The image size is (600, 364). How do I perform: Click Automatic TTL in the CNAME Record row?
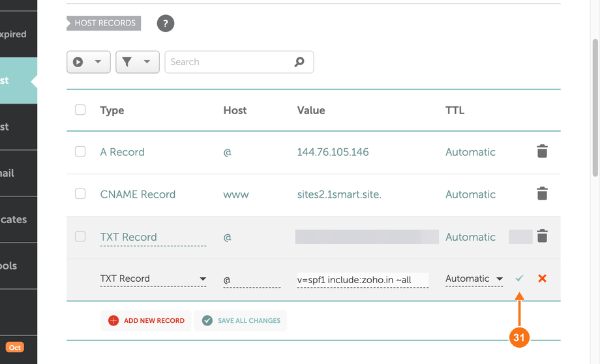point(470,194)
